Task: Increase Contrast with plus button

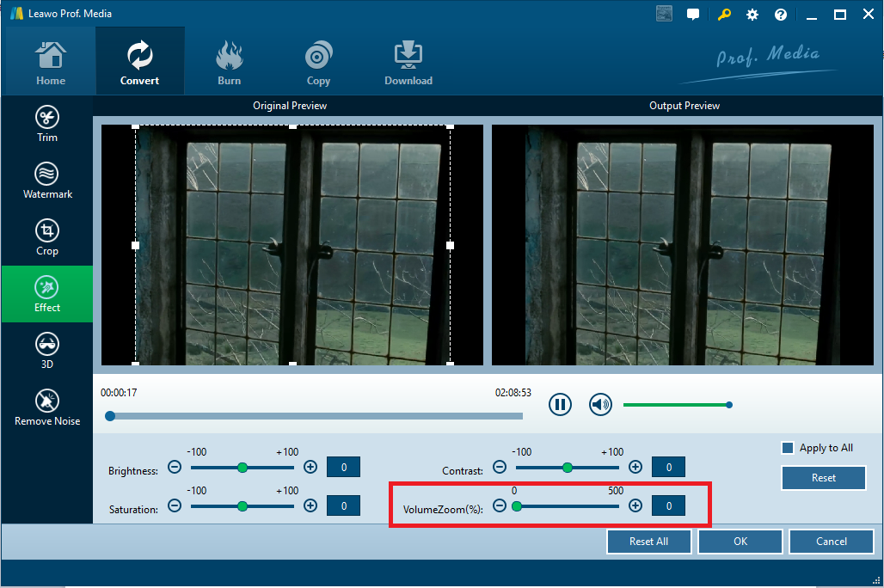Action: (x=635, y=467)
